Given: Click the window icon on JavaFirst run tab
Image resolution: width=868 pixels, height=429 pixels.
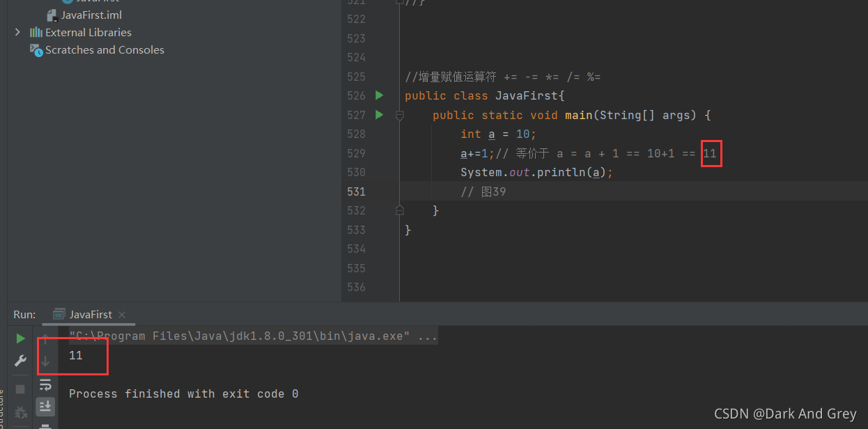Looking at the screenshot, I should [59, 314].
